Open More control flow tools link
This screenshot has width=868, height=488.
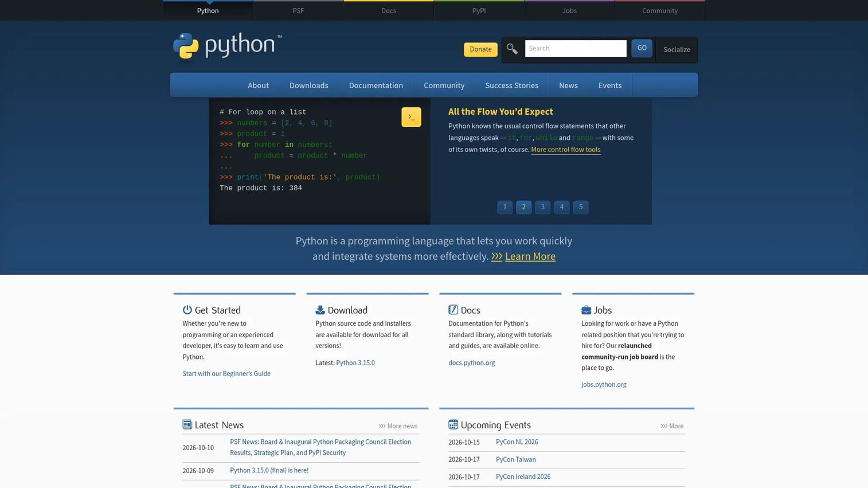(566, 150)
